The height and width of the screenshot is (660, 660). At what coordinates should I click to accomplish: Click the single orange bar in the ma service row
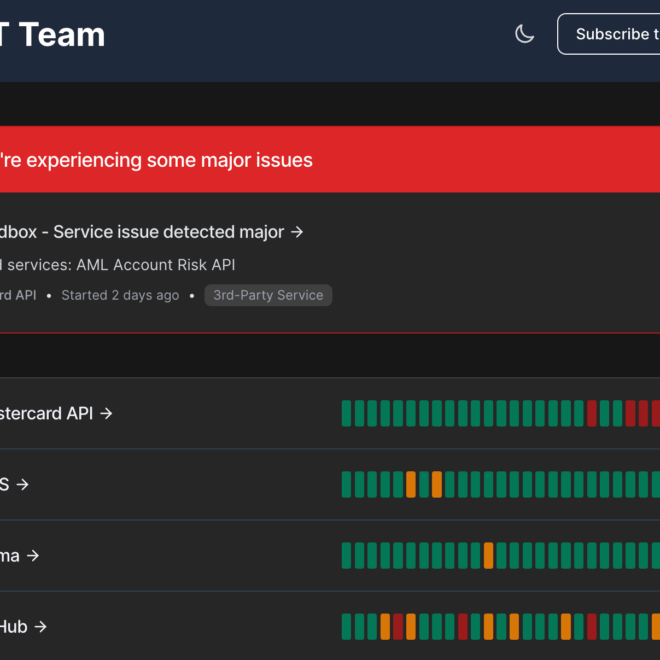pyautogui.click(x=488, y=556)
